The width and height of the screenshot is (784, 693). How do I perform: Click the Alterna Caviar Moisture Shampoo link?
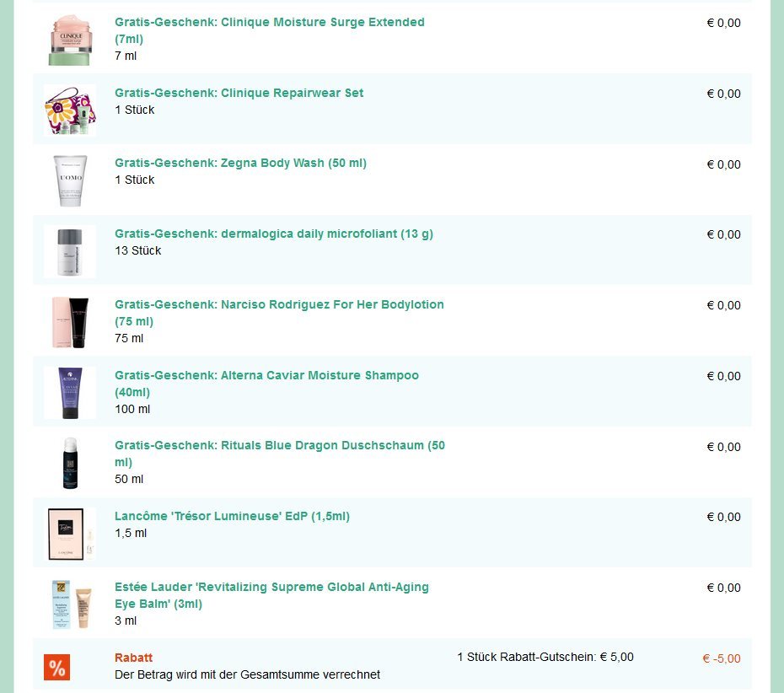[266, 375]
